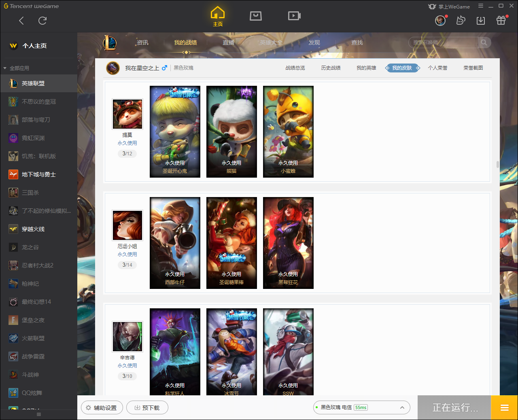Open the 黑帮狂花 skin card
The height and width of the screenshot is (420, 518).
(288, 243)
